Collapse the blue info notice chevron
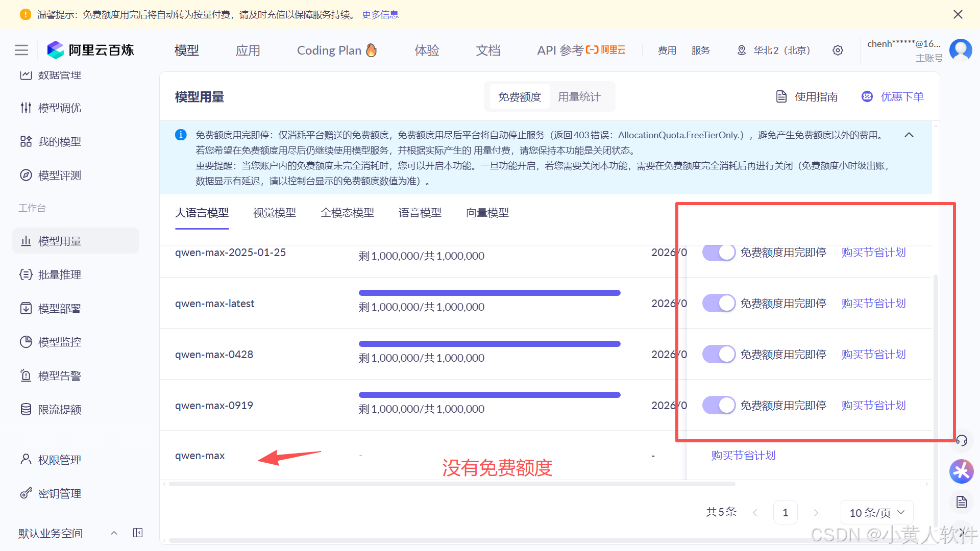This screenshot has height=551, width=980. pos(909,135)
